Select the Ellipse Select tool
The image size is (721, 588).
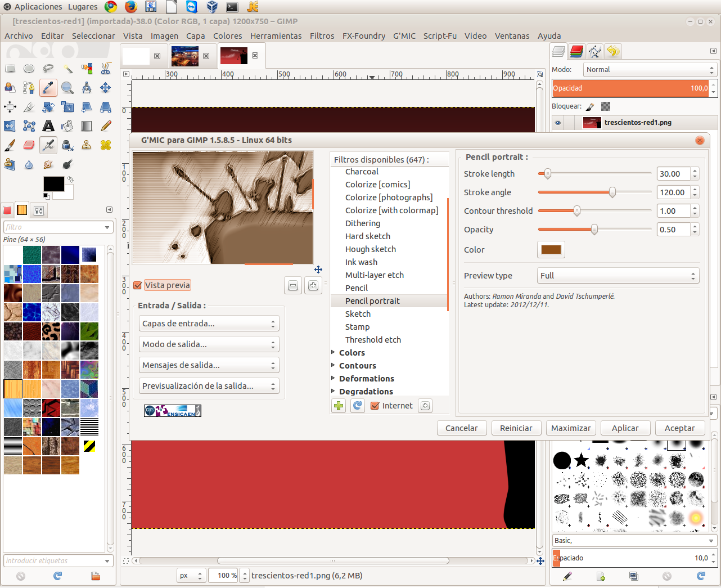[x=29, y=69]
